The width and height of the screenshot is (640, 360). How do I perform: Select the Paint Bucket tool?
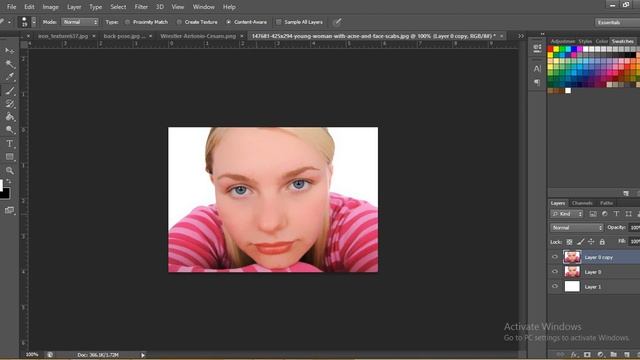9,117
